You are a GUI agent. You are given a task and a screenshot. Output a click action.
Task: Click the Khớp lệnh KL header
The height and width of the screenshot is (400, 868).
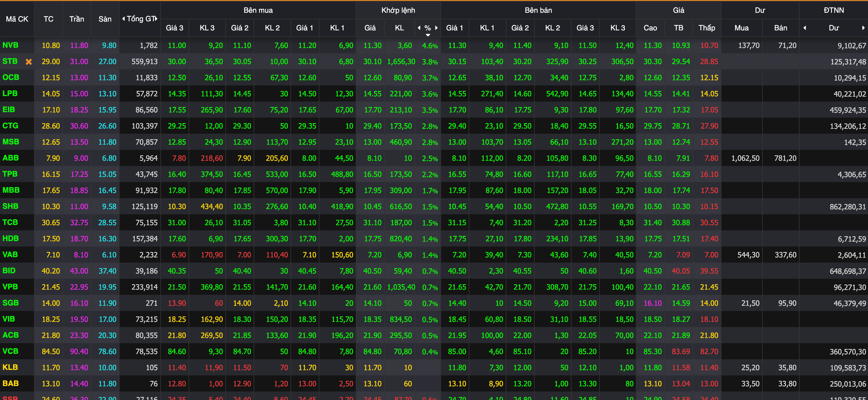tap(400, 28)
